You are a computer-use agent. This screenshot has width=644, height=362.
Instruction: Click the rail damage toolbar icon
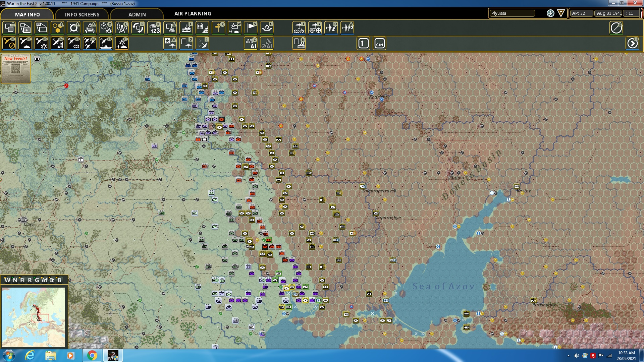[90, 28]
